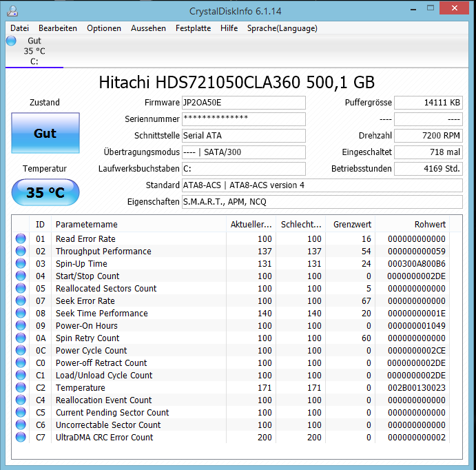Open the Optionen menu
Image resolution: width=476 pixels, height=470 pixels.
click(x=104, y=28)
